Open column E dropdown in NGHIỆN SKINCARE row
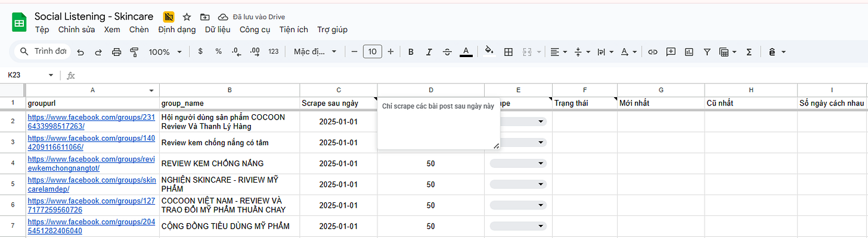The height and width of the screenshot is (238, 868). tap(518, 184)
